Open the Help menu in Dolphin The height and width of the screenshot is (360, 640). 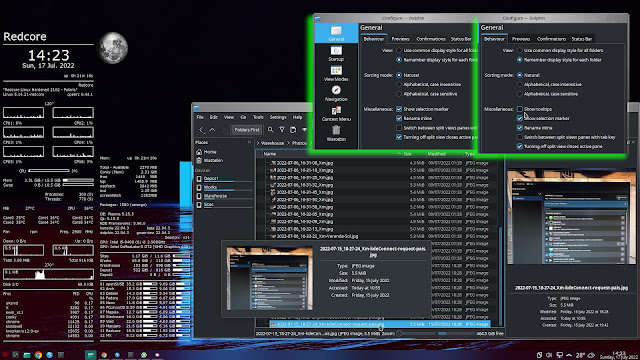[298, 117]
